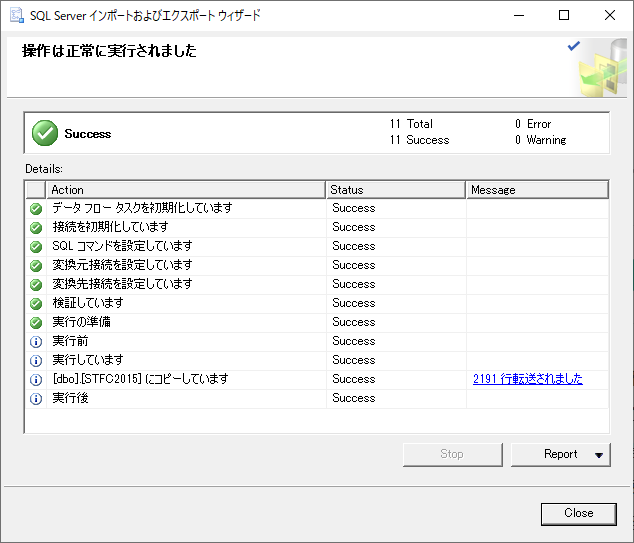The image size is (634, 543).
Task: Maximize the wizard window
Action: (564, 15)
